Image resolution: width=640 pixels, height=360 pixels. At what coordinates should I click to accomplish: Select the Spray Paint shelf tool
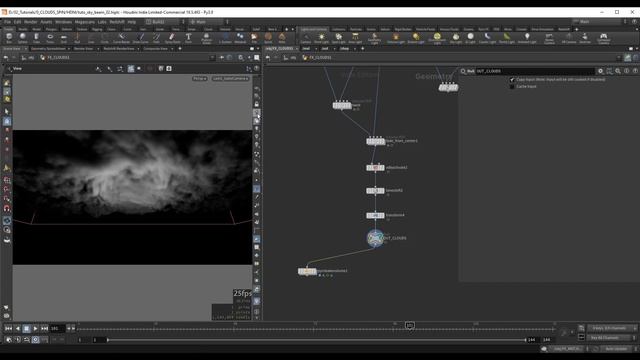tap(172, 38)
